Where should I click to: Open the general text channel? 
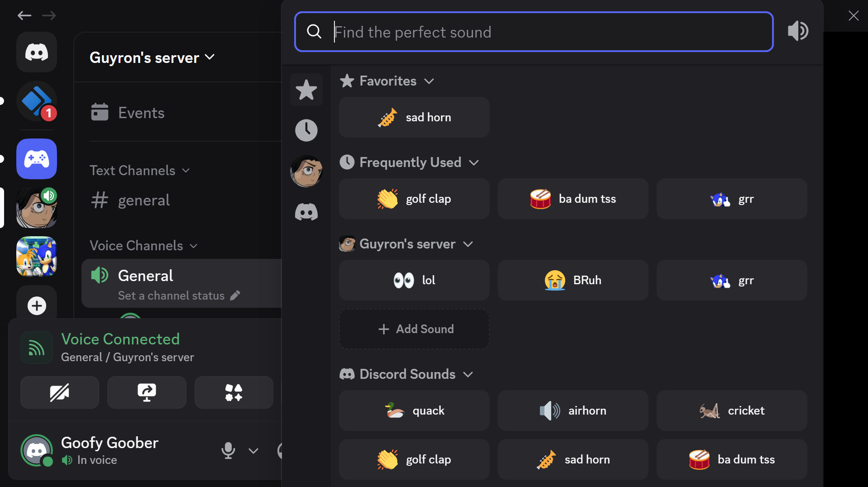182,200
